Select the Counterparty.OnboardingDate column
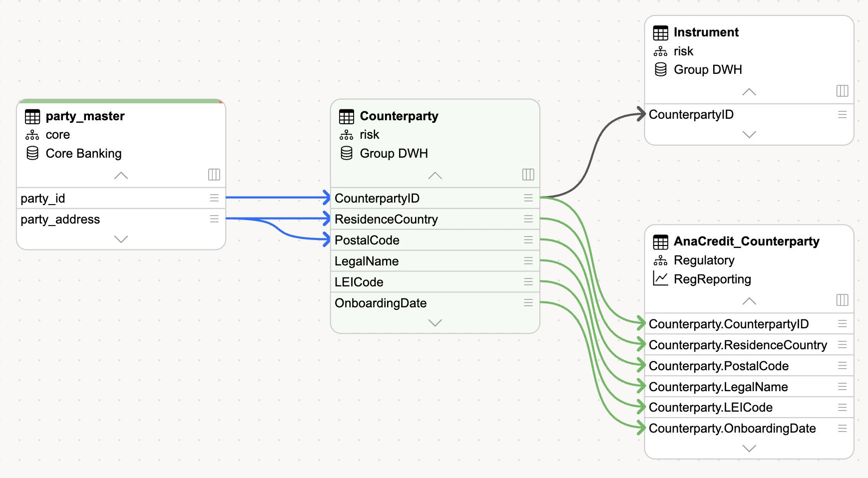The width and height of the screenshot is (868, 478). point(749,429)
